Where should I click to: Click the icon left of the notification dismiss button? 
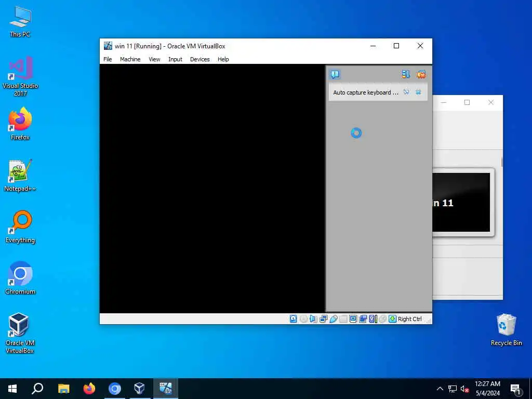click(x=406, y=92)
